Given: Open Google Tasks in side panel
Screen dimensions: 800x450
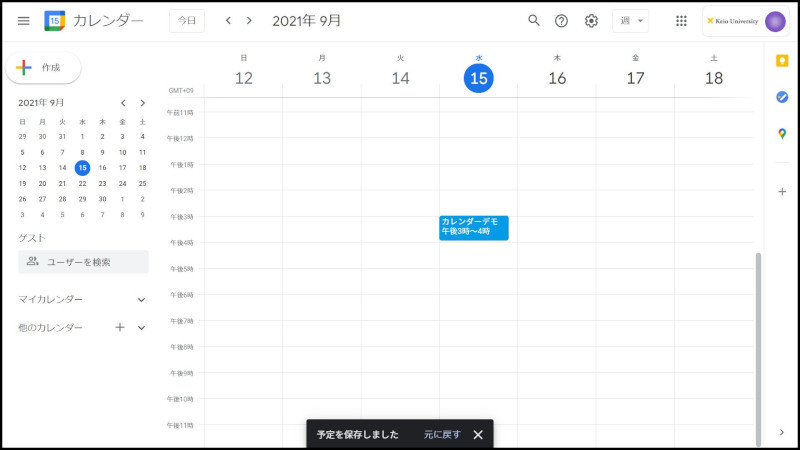Looking at the screenshot, I should [782, 97].
